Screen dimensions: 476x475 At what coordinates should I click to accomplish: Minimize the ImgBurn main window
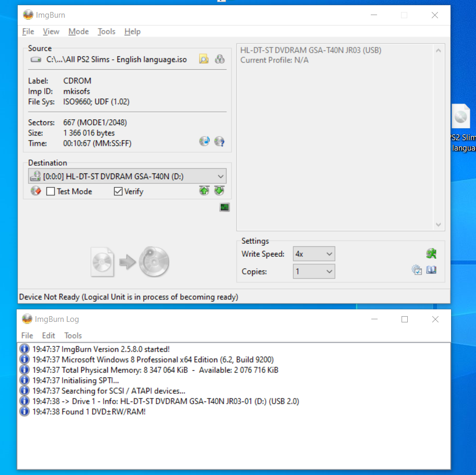(374, 15)
